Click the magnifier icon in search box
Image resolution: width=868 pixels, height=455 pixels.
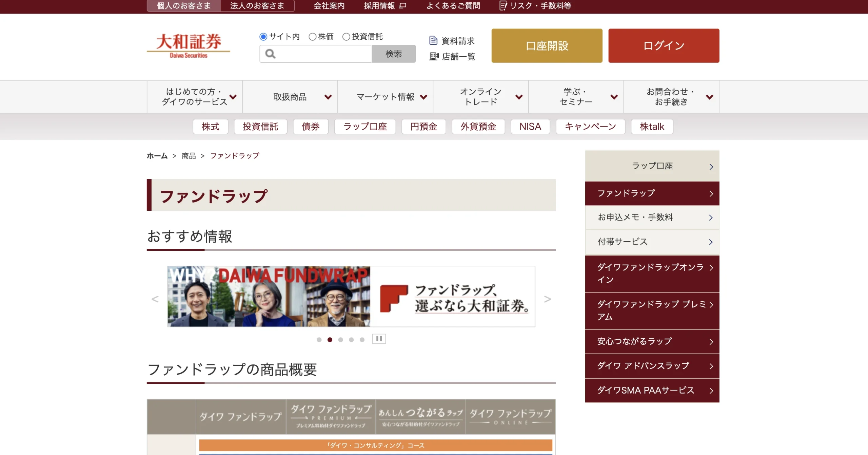270,54
